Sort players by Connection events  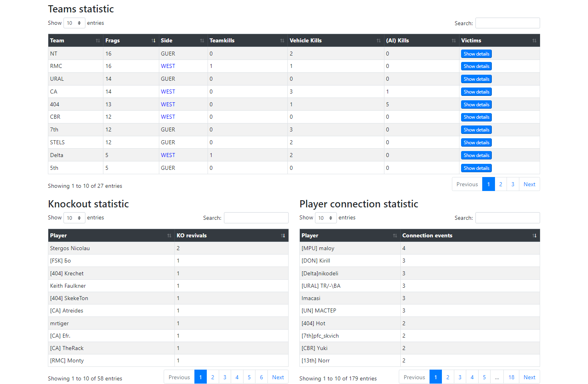click(x=534, y=235)
